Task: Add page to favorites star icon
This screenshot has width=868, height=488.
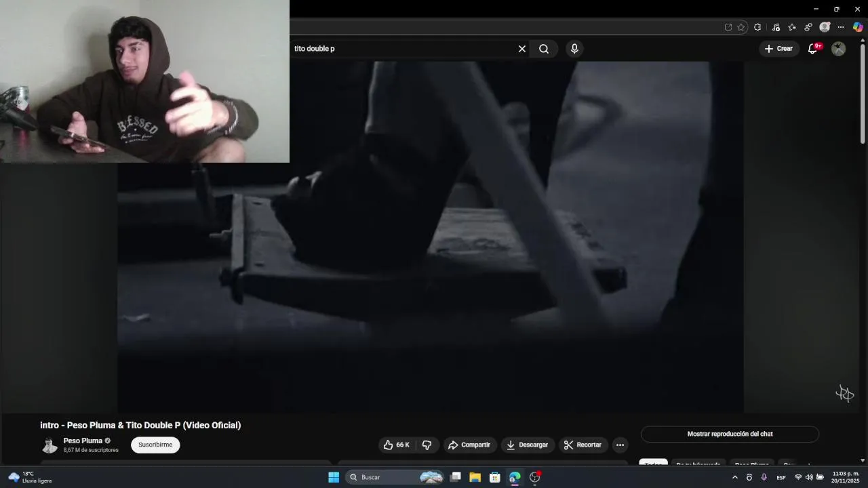Action: coord(741,27)
